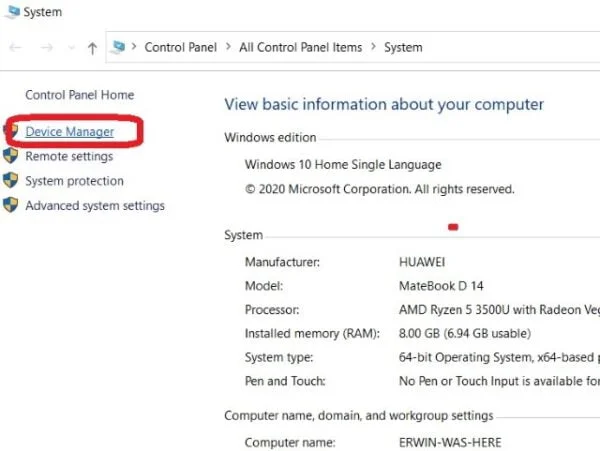Open the Advanced system settings link

coord(95,206)
